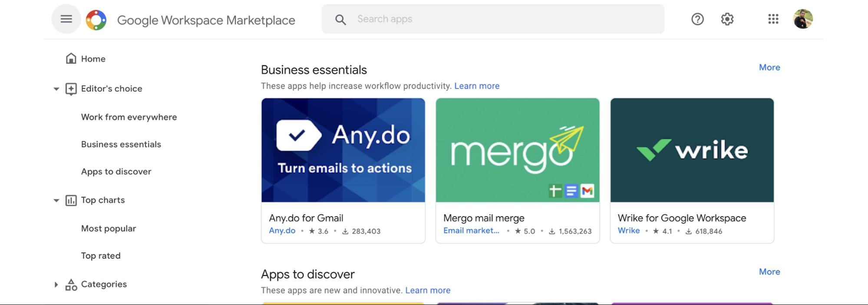The image size is (868, 305).
Task: Click the Sheets icon on Mergo banner
Action: pos(555,191)
